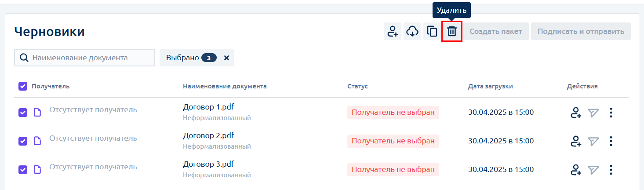Click the 'Действия' column header
The width and height of the screenshot is (644, 190).
click(582, 86)
